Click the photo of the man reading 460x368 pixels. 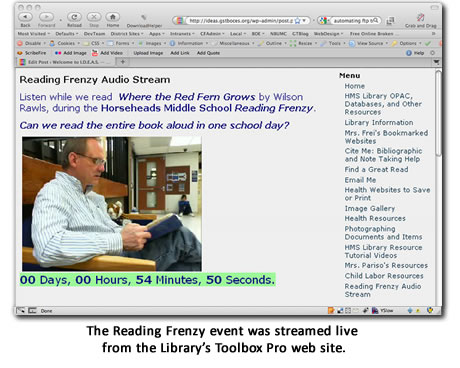tap(112, 204)
